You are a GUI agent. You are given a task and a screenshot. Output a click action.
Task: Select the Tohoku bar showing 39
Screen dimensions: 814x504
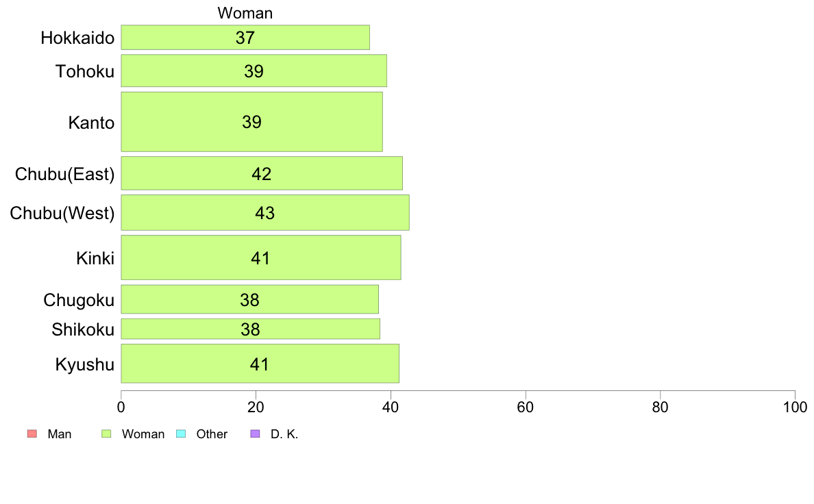(254, 71)
